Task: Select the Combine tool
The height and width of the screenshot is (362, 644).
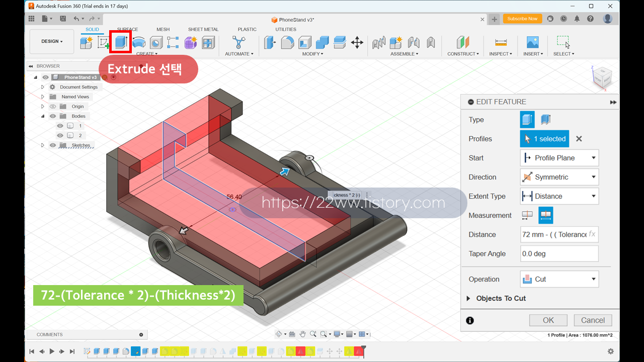Action: tap(322, 42)
